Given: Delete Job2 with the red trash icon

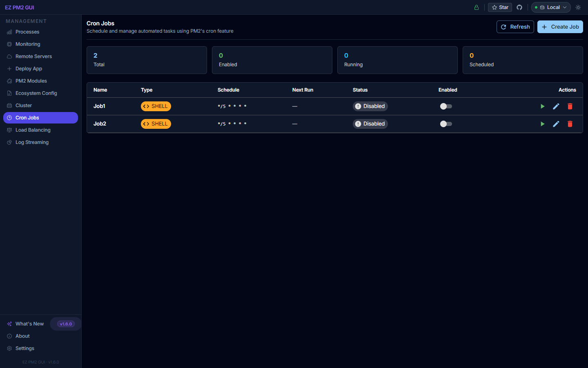Looking at the screenshot, I should pyautogui.click(x=570, y=124).
